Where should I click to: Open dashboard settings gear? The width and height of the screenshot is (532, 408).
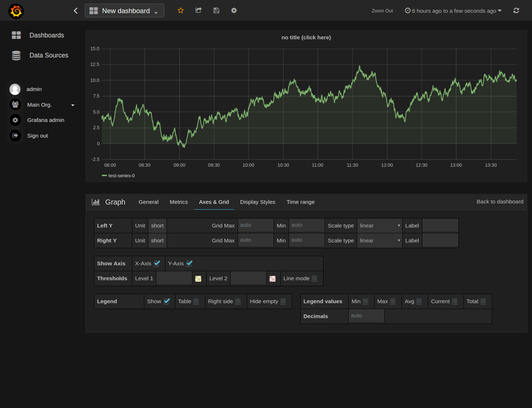(234, 11)
